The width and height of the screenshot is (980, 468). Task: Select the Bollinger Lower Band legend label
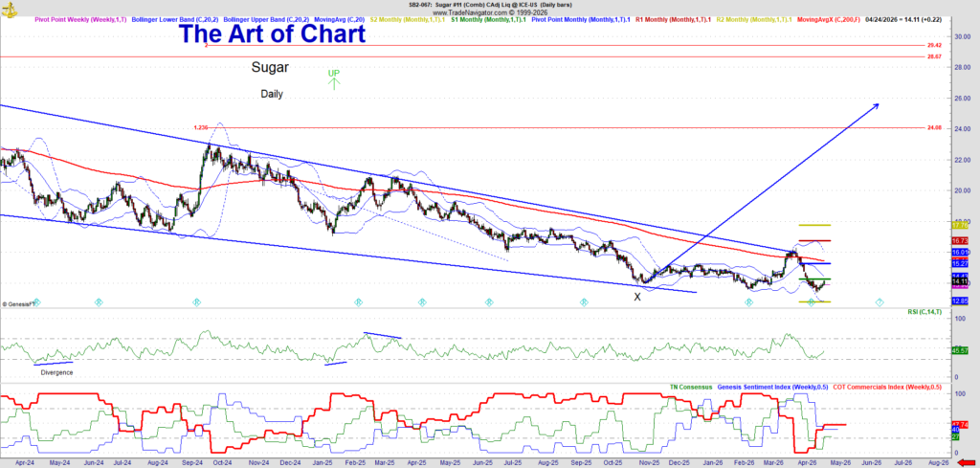(176, 19)
